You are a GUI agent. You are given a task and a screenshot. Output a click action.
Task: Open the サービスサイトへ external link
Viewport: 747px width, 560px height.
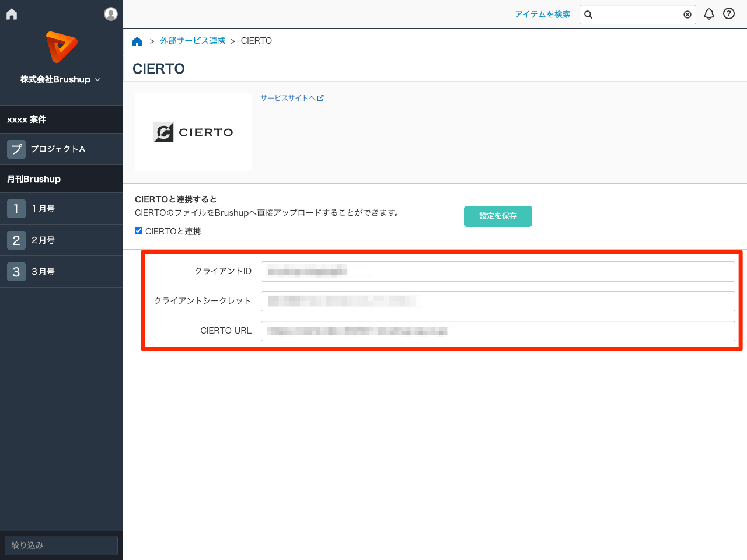click(292, 98)
